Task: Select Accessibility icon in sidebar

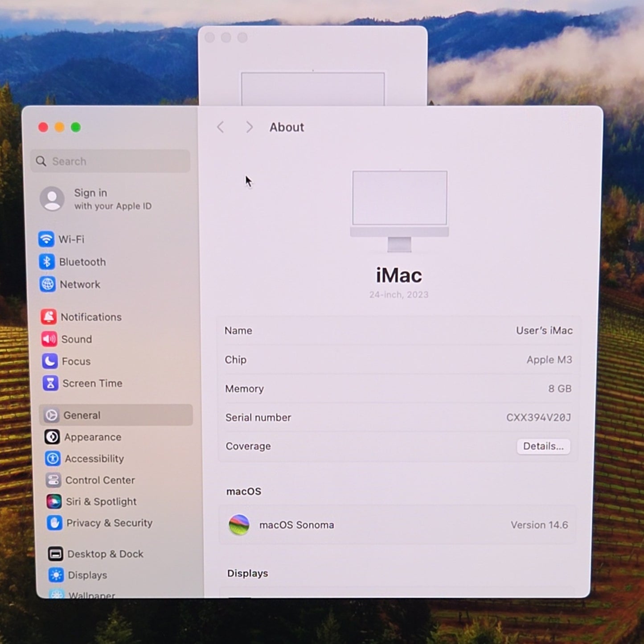Action: click(53, 459)
